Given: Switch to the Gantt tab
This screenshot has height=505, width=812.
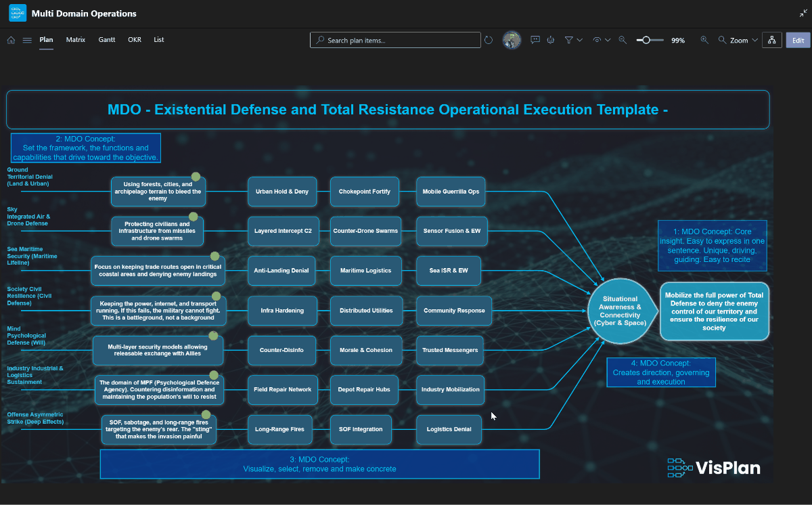Looking at the screenshot, I should [x=106, y=40].
